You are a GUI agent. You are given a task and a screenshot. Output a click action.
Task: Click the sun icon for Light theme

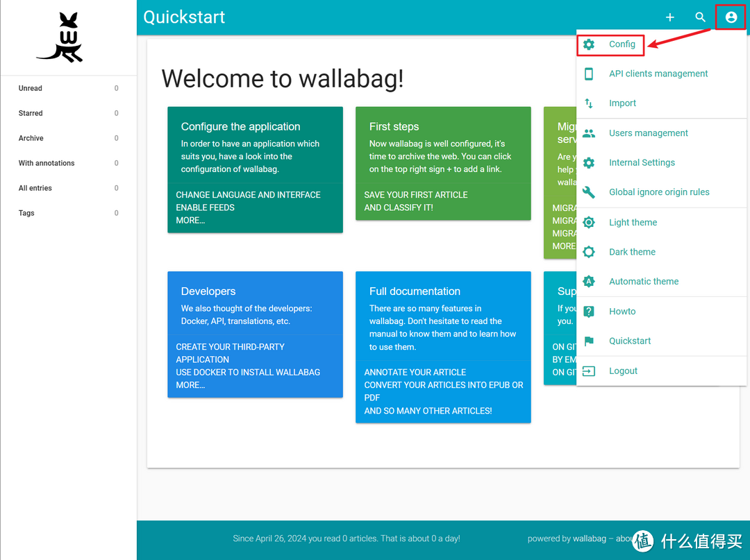tap(589, 222)
